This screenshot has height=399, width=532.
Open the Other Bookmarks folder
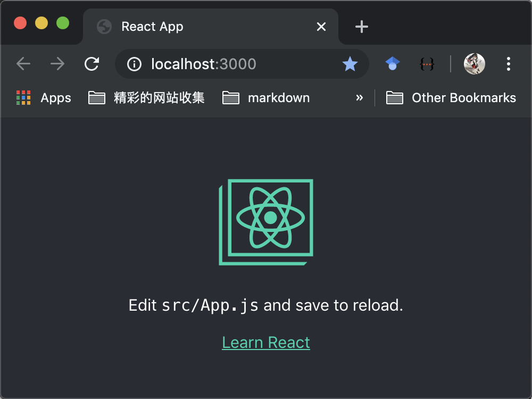coord(451,98)
